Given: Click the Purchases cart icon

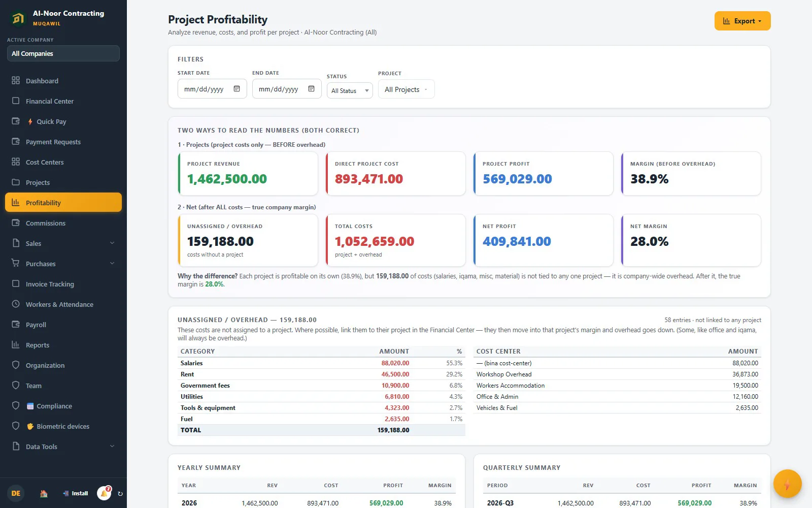Looking at the screenshot, I should [x=16, y=263].
